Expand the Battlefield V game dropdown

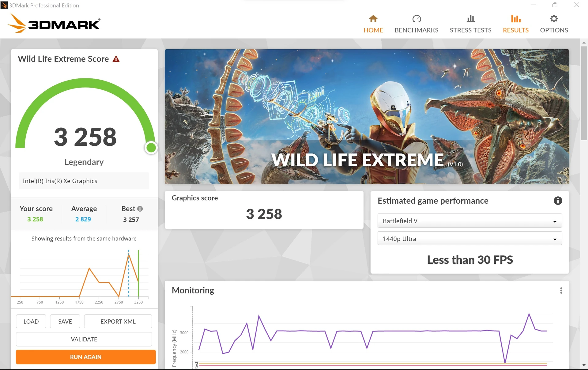(469, 221)
